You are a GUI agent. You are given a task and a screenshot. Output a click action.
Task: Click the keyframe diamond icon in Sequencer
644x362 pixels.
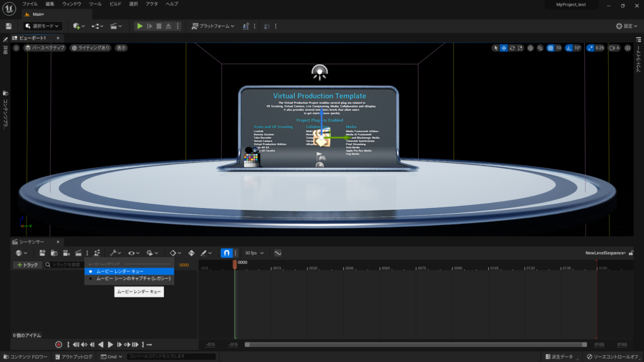tap(172, 253)
